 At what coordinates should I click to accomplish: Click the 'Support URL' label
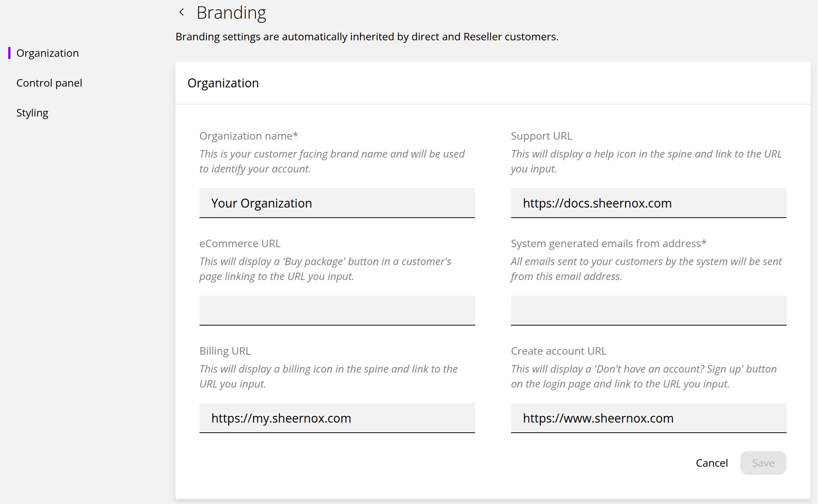pos(541,136)
